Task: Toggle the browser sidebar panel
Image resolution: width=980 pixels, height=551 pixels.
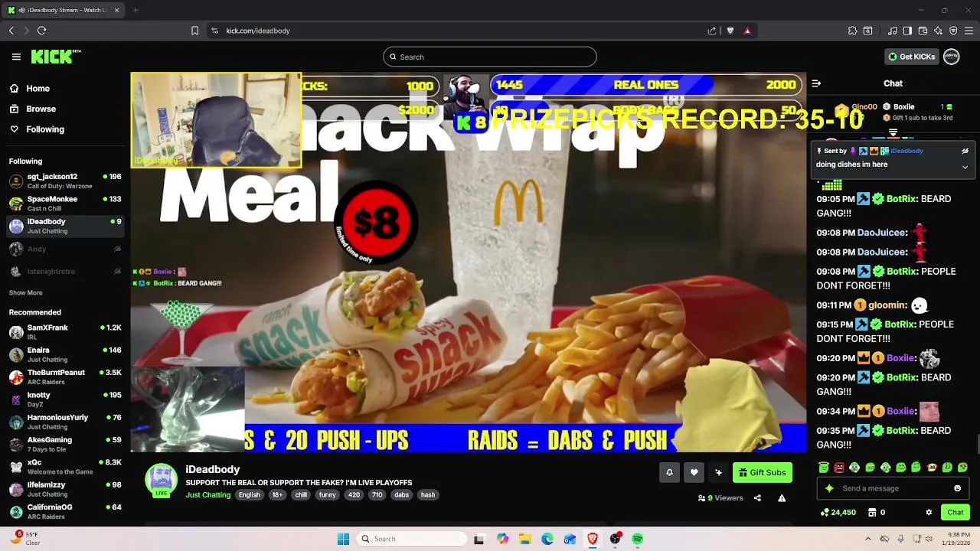Action: (907, 31)
